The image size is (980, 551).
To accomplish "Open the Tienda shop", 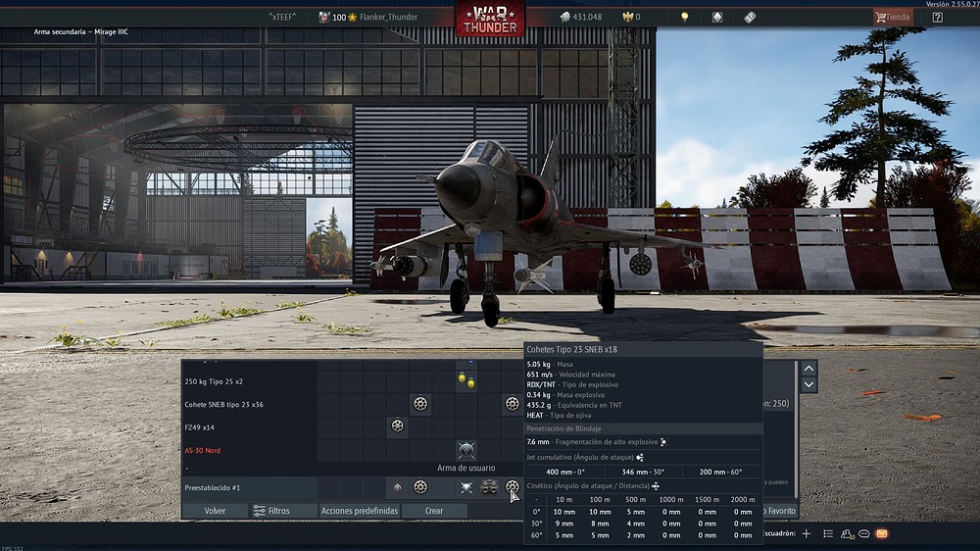I will pyautogui.click(x=892, y=17).
